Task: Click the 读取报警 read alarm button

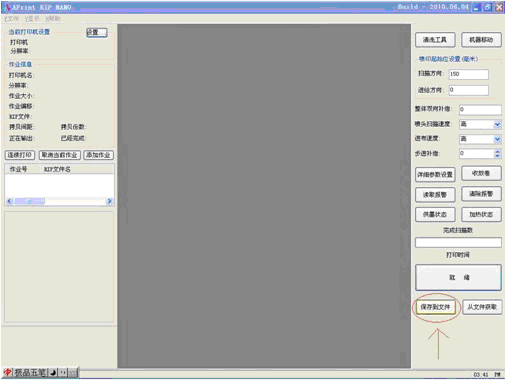Action: (435, 195)
